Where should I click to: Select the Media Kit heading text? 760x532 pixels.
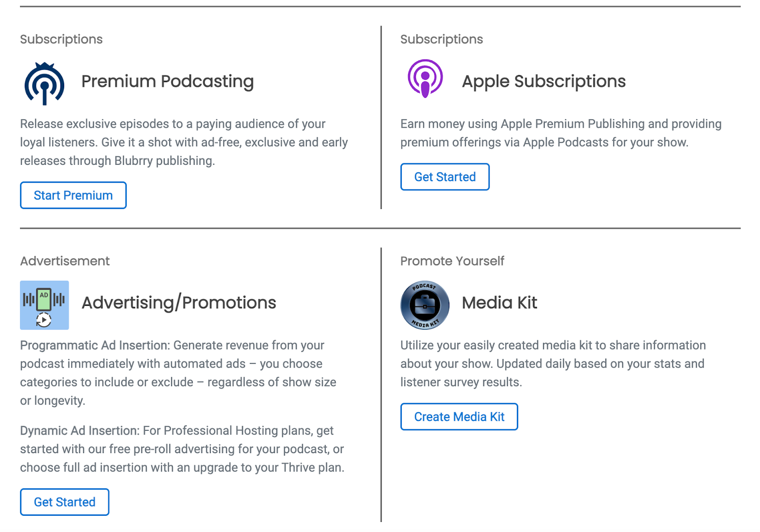(499, 303)
